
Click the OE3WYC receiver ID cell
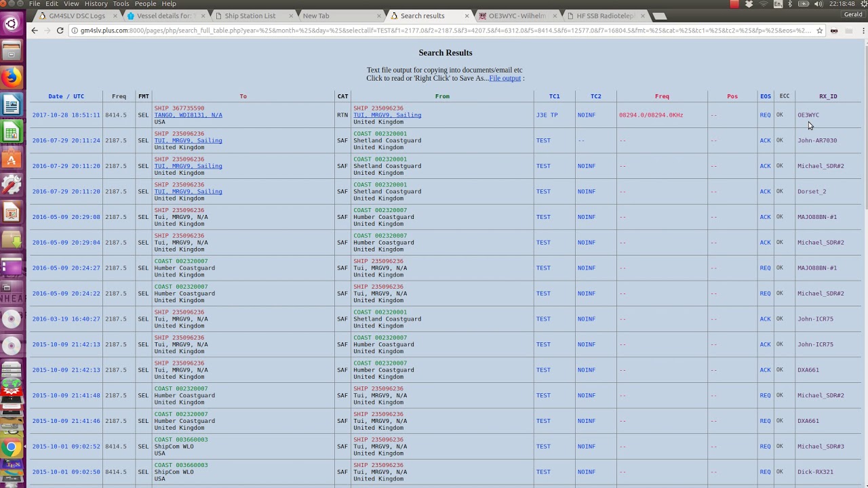click(x=808, y=115)
